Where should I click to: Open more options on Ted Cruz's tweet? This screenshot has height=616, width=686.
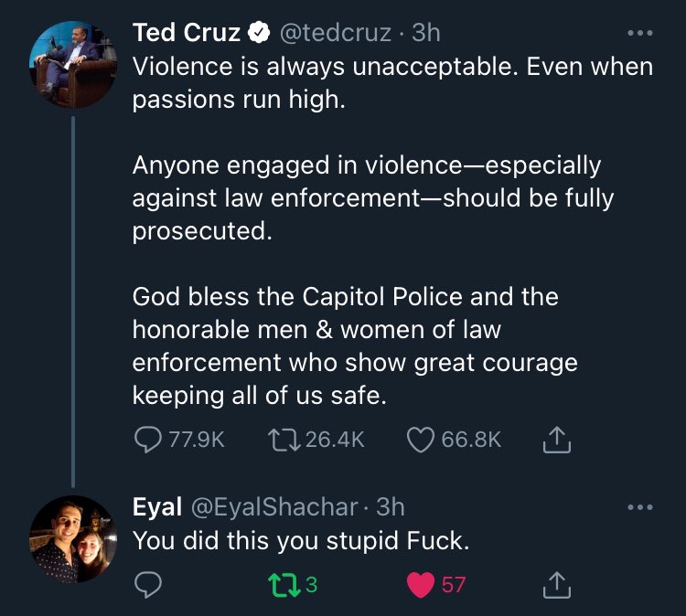(640, 33)
